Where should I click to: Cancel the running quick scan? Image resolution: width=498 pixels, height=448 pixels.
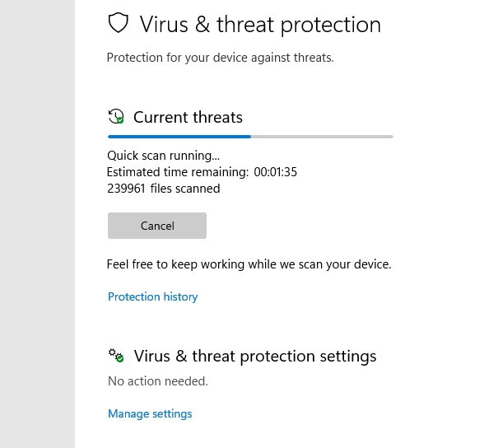click(x=157, y=226)
